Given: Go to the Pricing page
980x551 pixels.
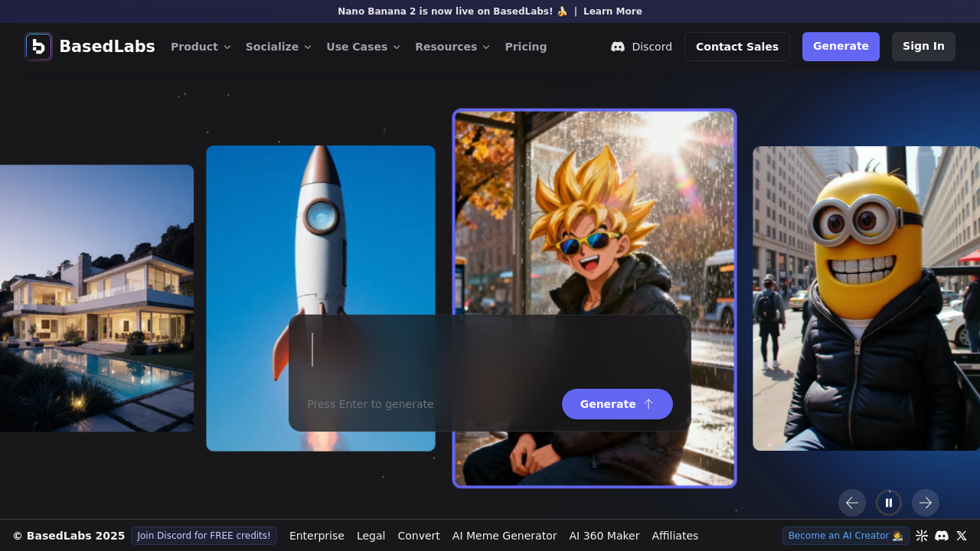Looking at the screenshot, I should (525, 47).
